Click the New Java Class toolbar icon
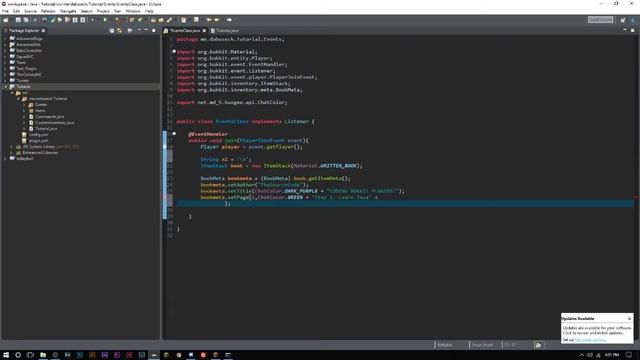 [140, 20]
